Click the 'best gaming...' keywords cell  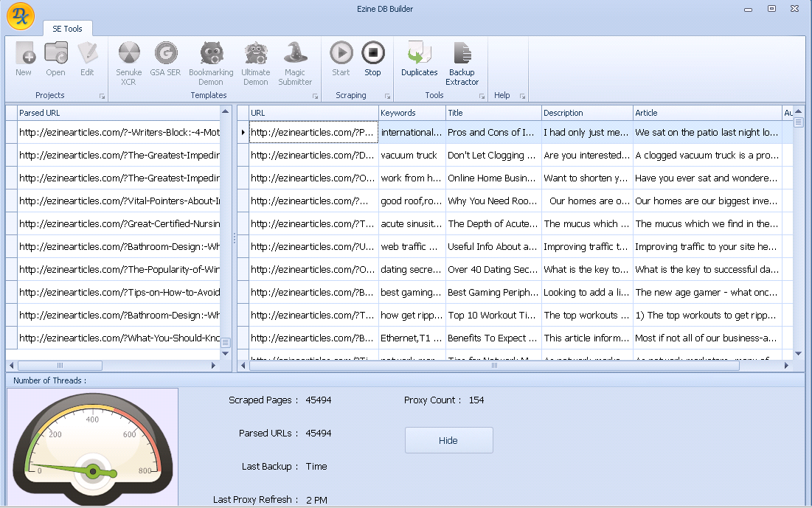click(x=412, y=292)
